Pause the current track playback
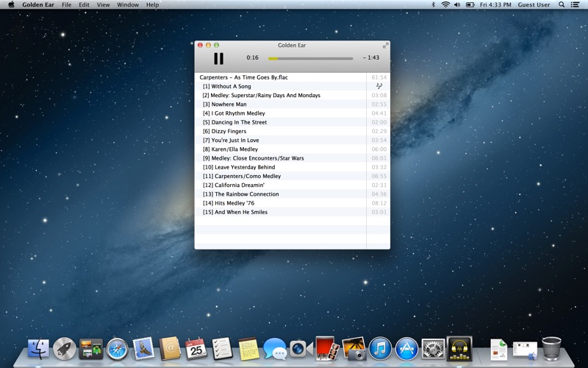 218,59
